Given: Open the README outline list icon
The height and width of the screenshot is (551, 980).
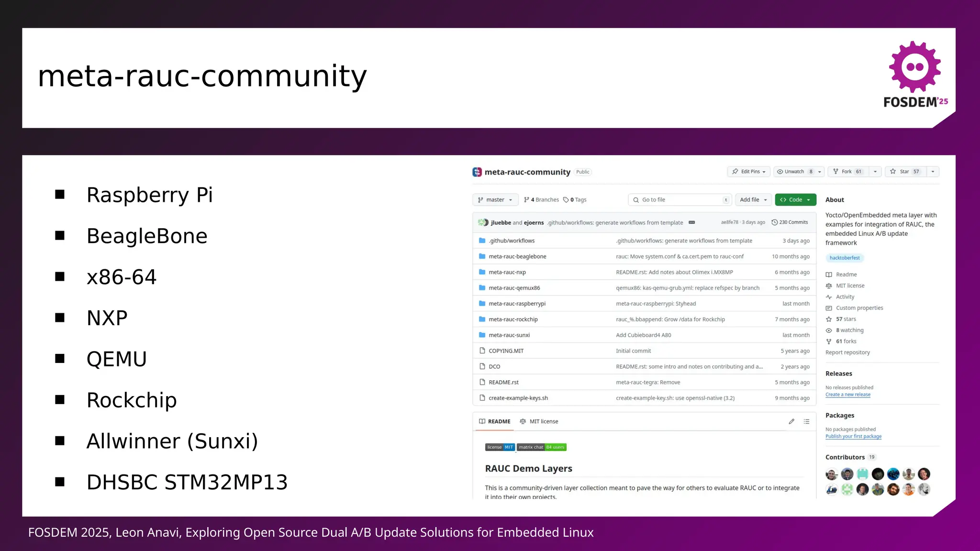Looking at the screenshot, I should point(806,421).
